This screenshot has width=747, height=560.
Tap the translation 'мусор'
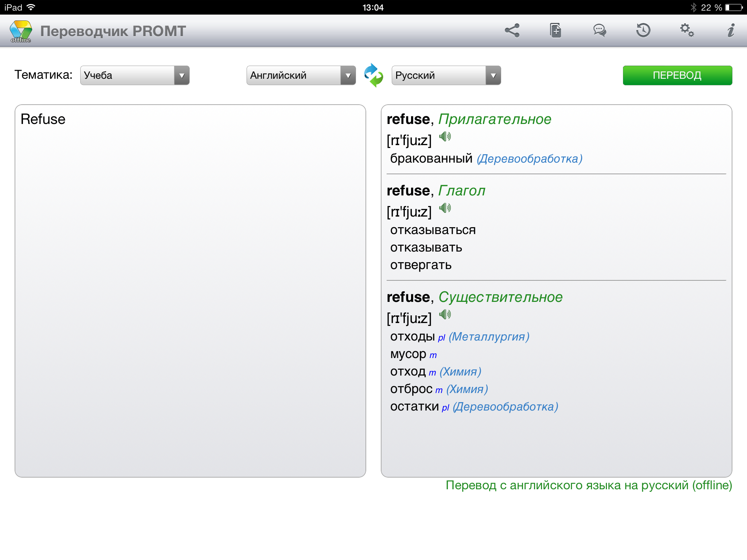click(408, 354)
